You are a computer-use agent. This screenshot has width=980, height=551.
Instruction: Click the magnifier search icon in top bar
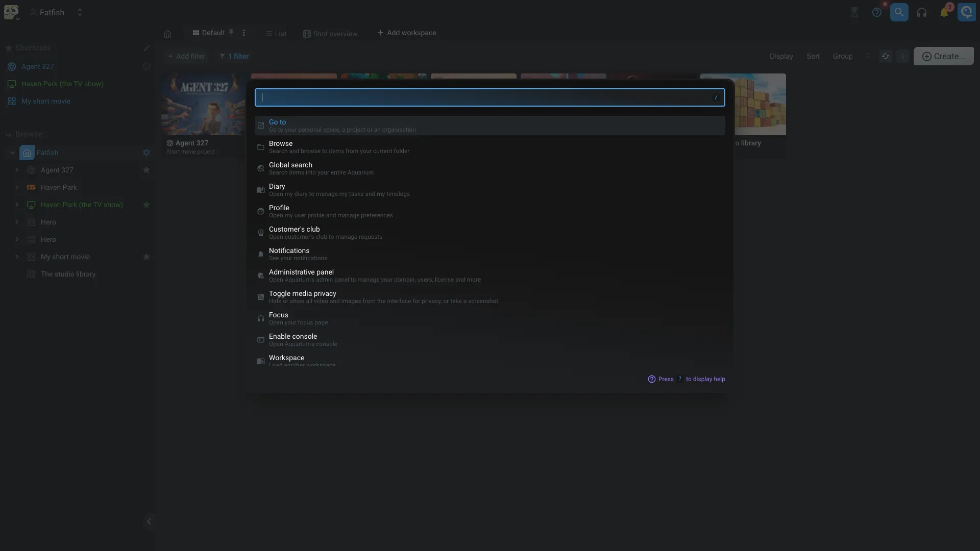point(899,12)
